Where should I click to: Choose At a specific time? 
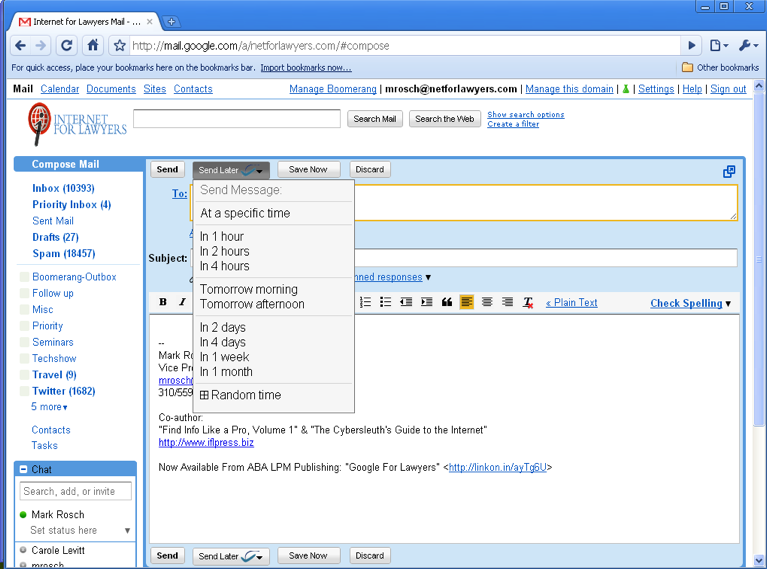click(245, 213)
